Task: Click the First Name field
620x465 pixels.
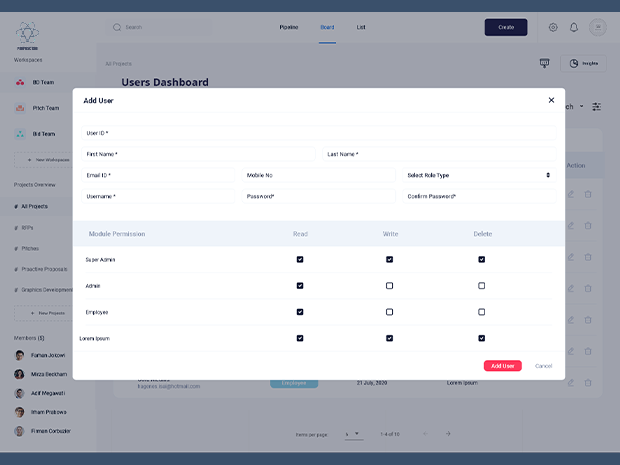Action: [198, 154]
